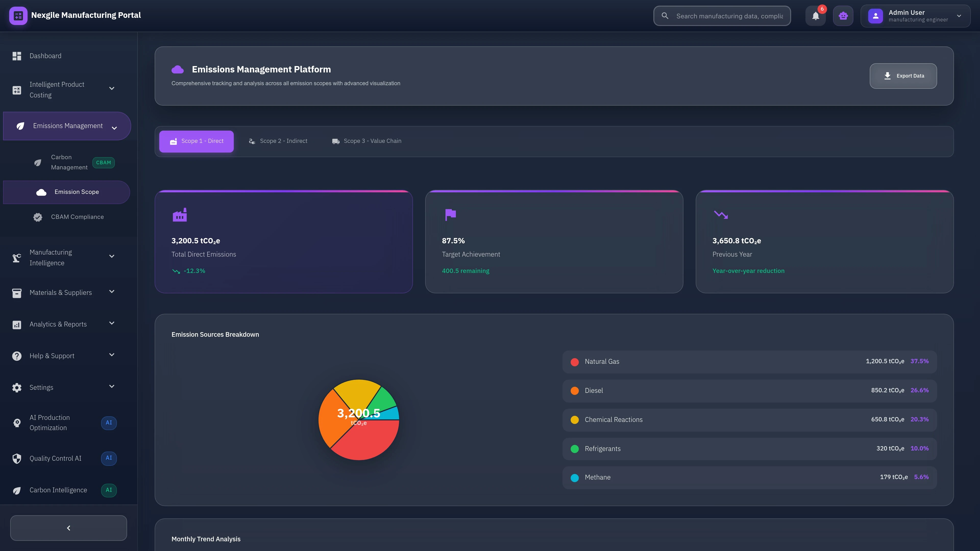Expand the Analytics & Reports section
Image resolution: width=980 pixels, height=551 pixels.
point(112,323)
